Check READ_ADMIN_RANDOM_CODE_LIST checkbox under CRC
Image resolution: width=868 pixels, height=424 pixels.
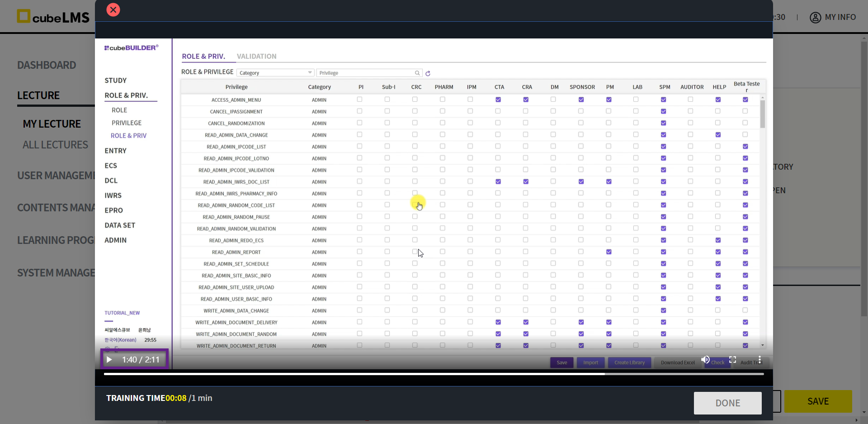click(415, 205)
